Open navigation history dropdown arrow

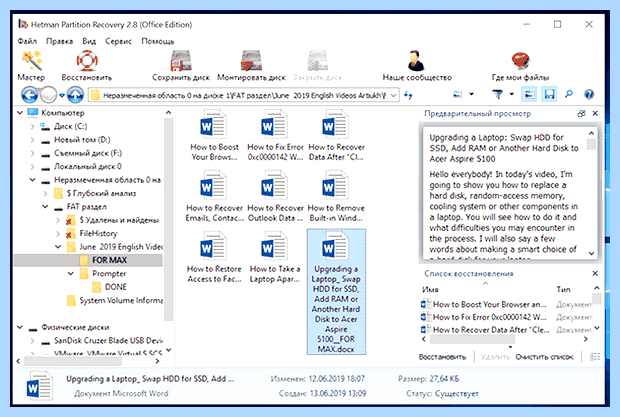pos(62,95)
